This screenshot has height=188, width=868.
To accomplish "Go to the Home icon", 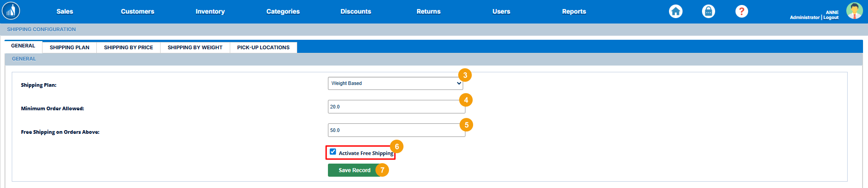I will point(675,11).
